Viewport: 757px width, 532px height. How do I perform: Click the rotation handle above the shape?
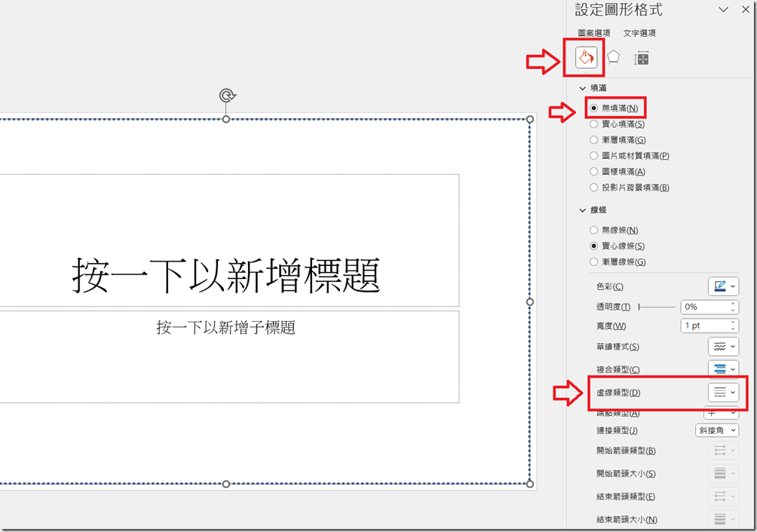coord(226,96)
